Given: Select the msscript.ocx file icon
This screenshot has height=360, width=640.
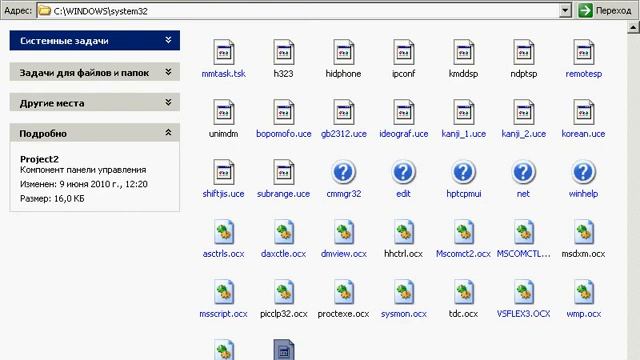Looking at the screenshot, I should (224, 292).
